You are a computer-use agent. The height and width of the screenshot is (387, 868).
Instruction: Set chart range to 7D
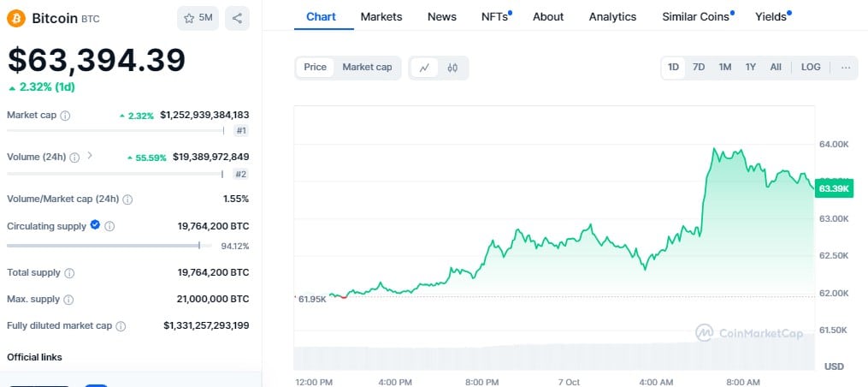coord(699,67)
